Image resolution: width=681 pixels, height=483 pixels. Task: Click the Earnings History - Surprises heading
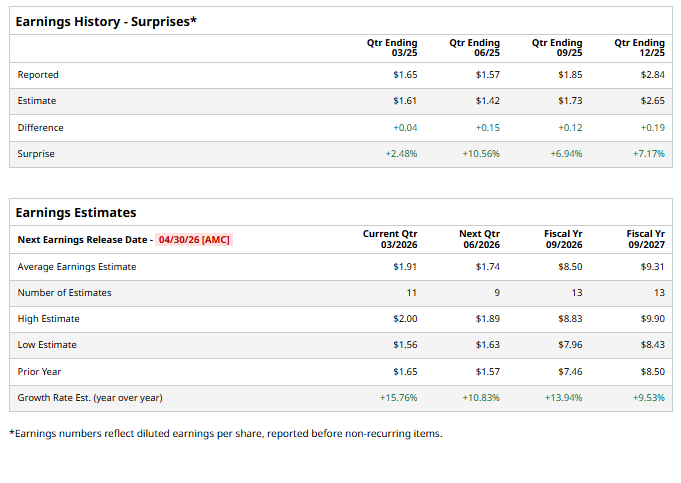click(x=106, y=22)
